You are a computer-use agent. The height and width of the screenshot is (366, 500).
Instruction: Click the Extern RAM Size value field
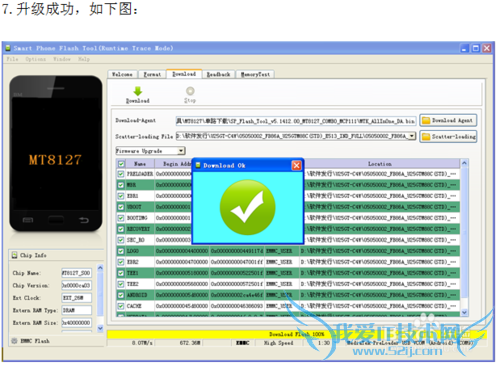click(x=76, y=322)
